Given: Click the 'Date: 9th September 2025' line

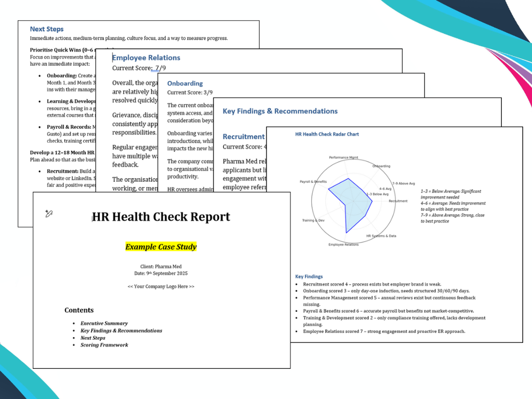Looking at the screenshot, I should click(x=161, y=273).
